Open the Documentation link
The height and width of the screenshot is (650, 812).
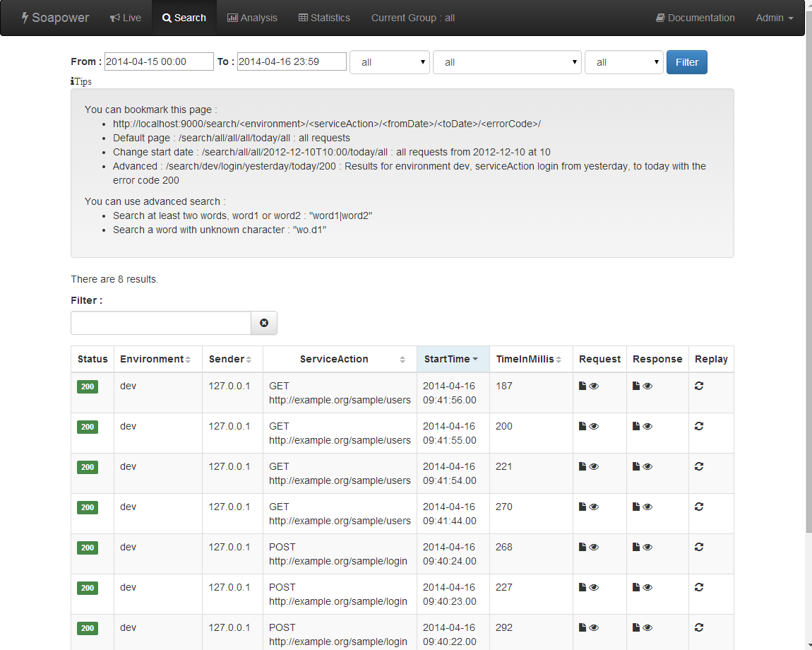pos(695,18)
